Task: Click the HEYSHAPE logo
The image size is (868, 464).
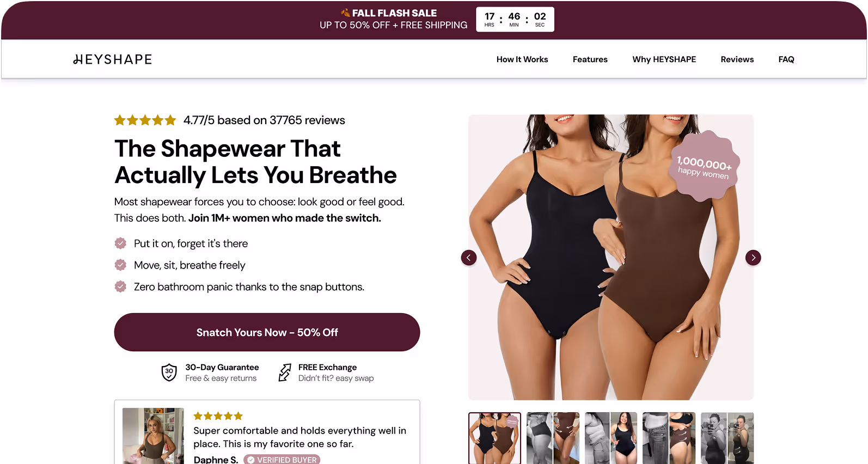Action: point(113,59)
